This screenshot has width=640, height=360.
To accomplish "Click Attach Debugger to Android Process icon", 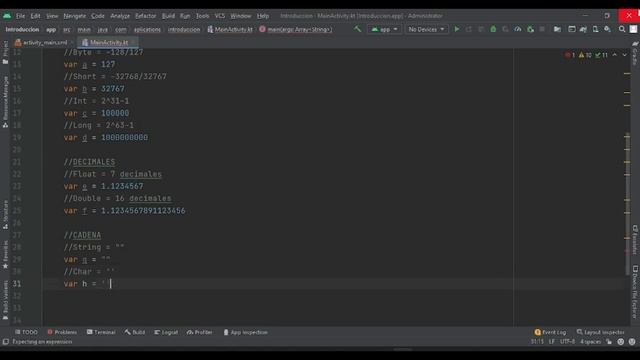I will coord(530,29).
